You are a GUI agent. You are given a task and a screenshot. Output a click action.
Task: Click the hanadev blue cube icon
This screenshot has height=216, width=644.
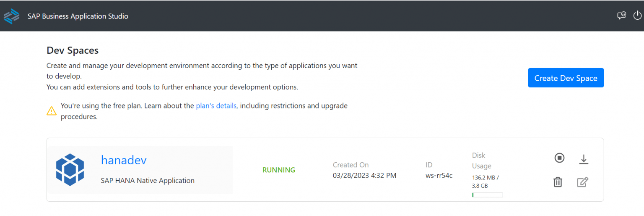coord(70,170)
